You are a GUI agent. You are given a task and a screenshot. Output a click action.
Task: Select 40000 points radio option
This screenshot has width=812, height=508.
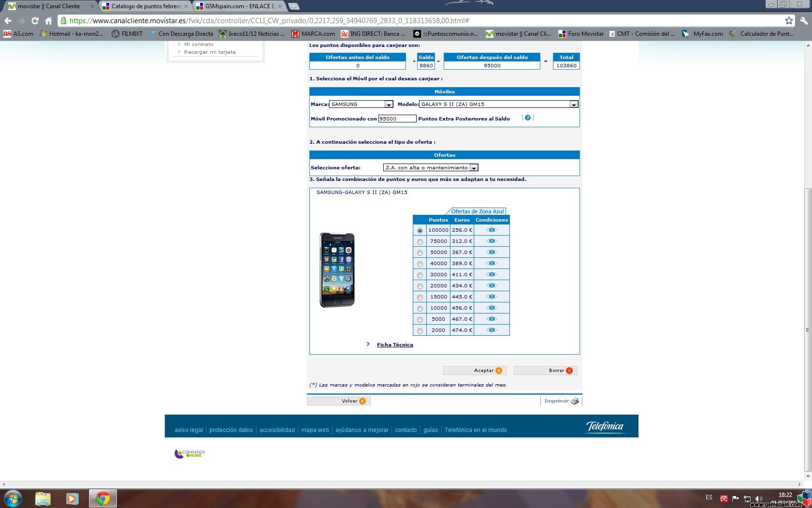[x=420, y=264]
